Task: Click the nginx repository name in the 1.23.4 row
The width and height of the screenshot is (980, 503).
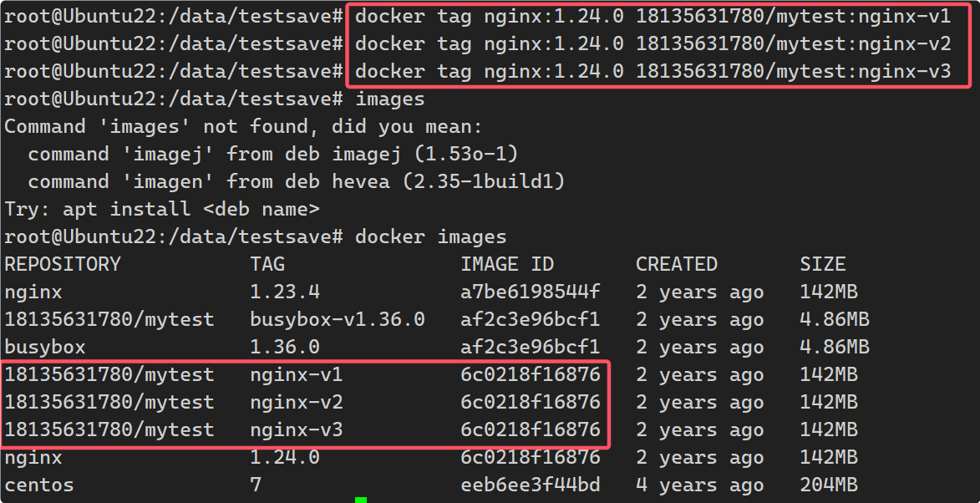Action: click(33, 292)
